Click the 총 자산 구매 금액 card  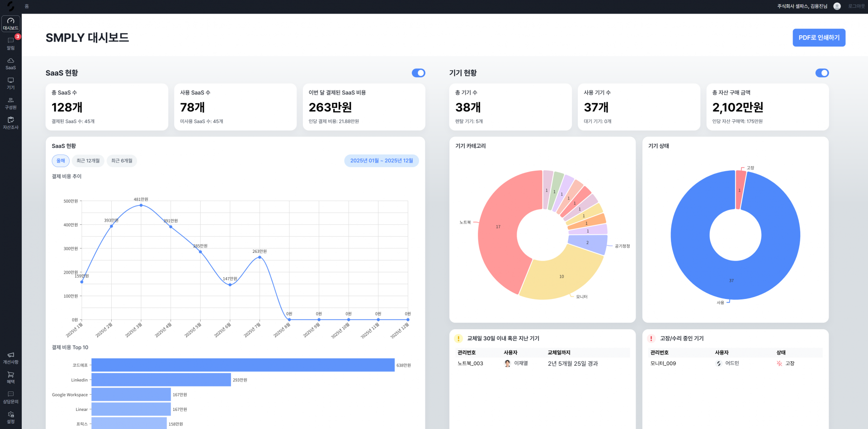click(x=768, y=107)
